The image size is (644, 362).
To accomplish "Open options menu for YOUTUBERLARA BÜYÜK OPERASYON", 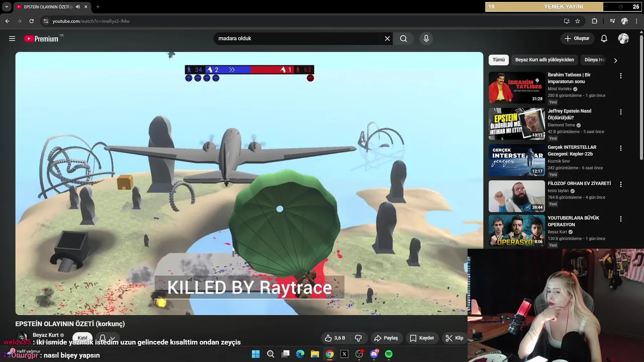I will click(621, 219).
